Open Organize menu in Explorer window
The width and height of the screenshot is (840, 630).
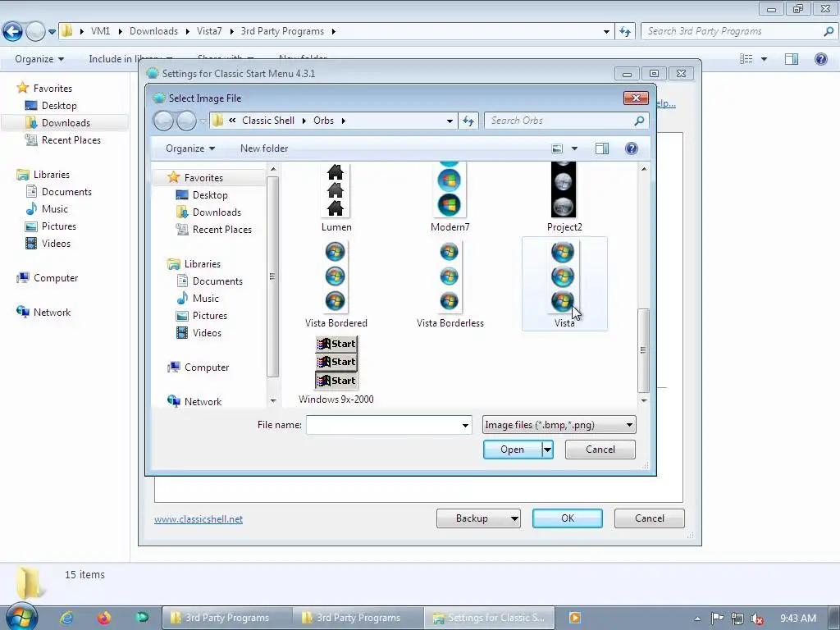[x=39, y=59]
